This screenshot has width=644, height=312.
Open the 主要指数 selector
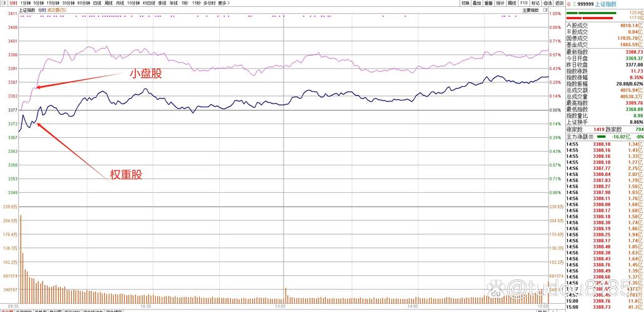(530, 10)
